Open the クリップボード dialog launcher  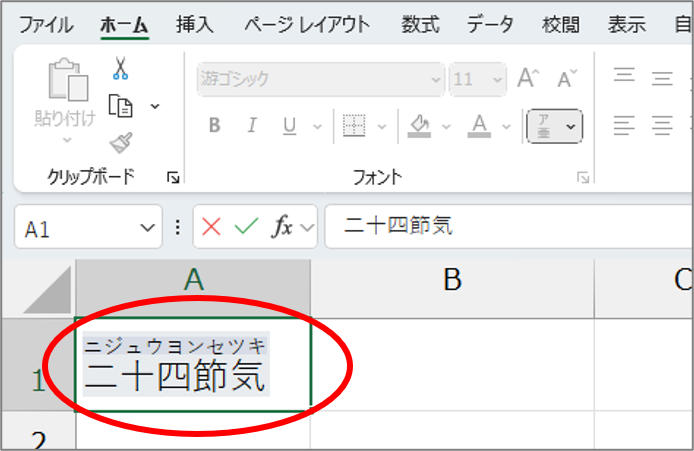173,178
